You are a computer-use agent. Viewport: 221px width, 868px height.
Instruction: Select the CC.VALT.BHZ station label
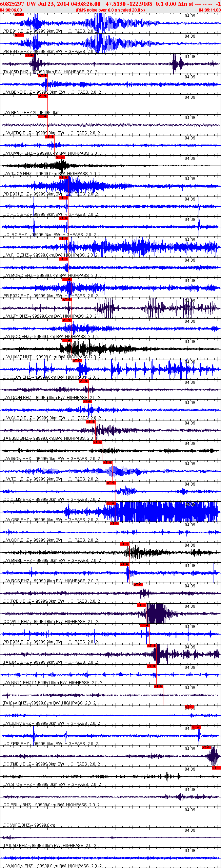click(51, 622)
